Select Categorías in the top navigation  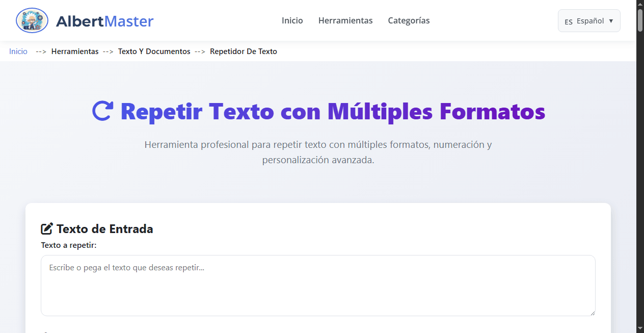(x=409, y=20)
